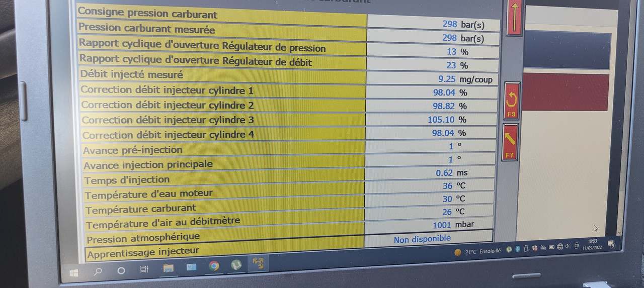This screenshot has height=288, width=644.
Task: Open the Windows Start menu
Action: click(74, 272)
